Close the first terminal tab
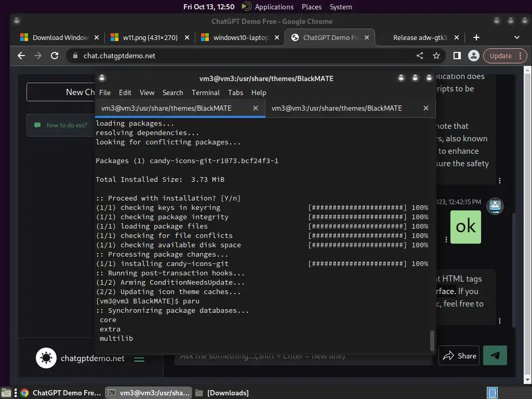 tap(256, 108)
